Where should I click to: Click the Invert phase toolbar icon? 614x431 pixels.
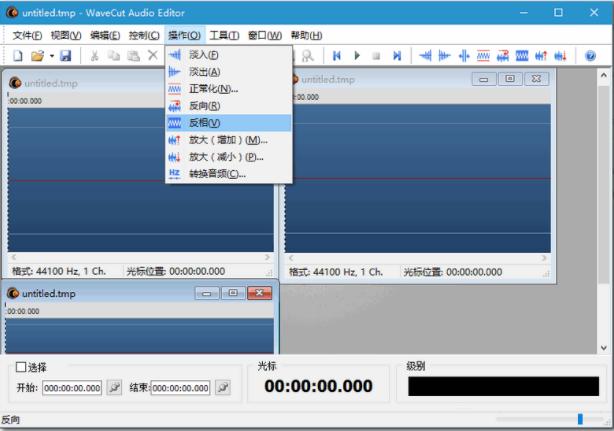(522, 56)
